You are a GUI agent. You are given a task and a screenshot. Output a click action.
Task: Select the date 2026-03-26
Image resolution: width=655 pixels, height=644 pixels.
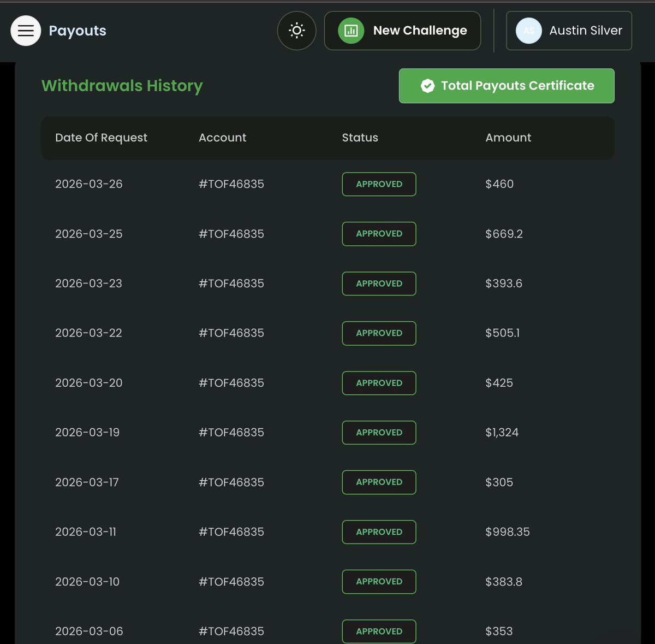(89, 184)
